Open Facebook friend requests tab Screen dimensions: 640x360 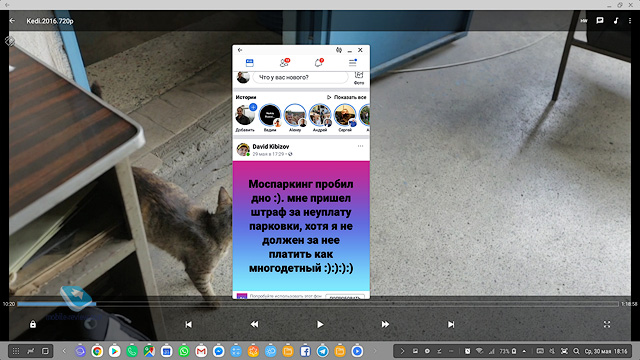click(x=284, y=62)
